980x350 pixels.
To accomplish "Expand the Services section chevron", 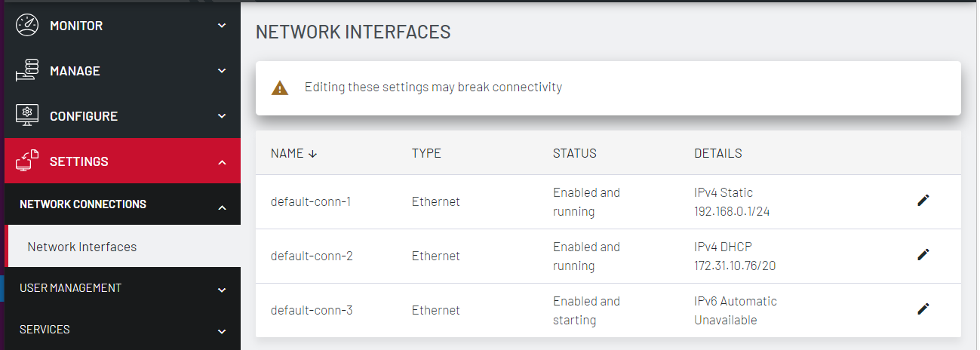I will 222,331.
